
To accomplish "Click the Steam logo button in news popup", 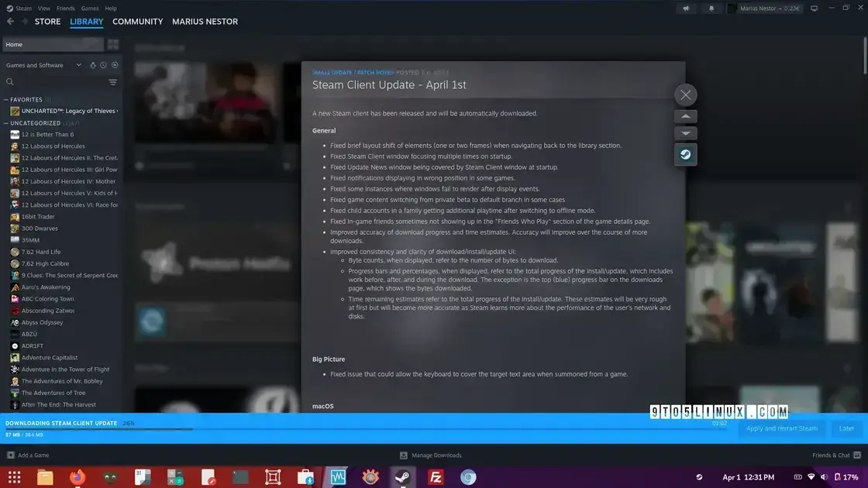I will point(685,154).
